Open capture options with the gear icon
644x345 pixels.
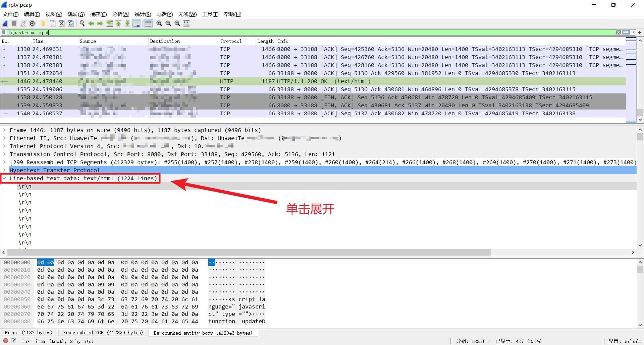point(32,23)
